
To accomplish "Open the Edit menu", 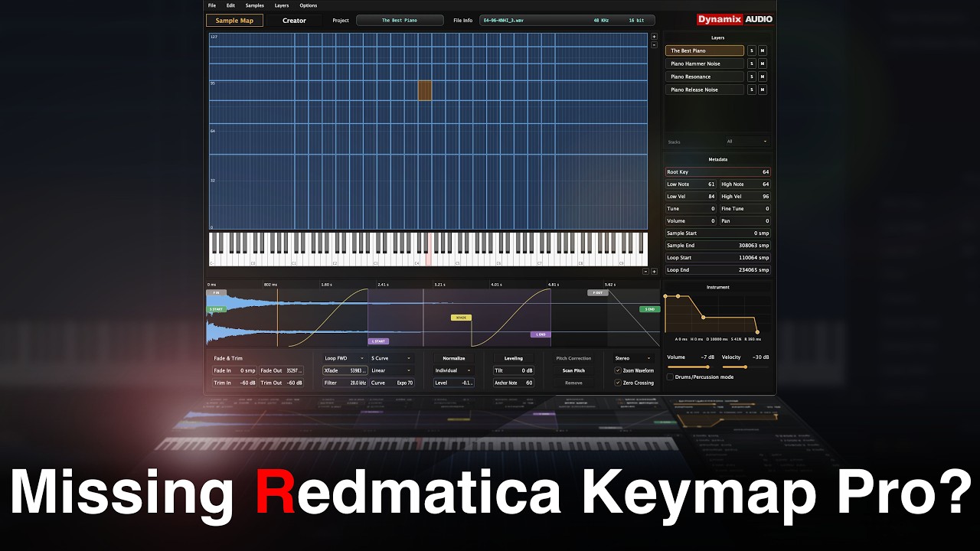I will [x=230, y=5].
